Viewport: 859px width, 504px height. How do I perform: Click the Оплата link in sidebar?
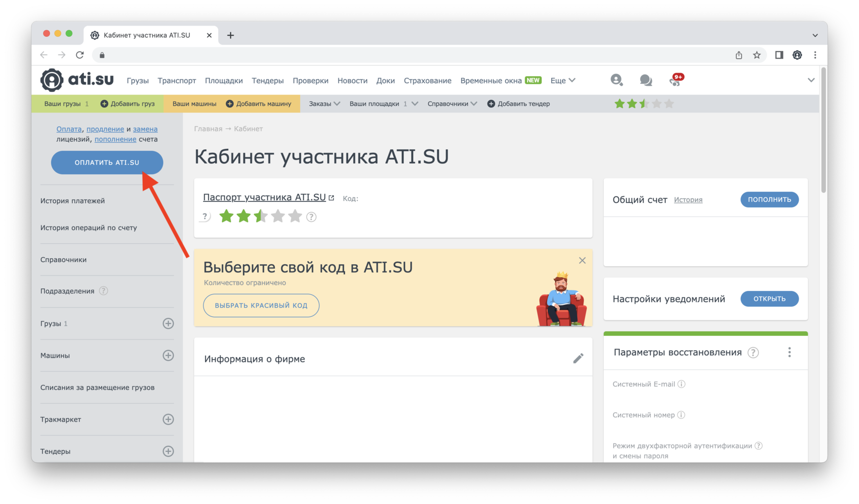(x=69, y=129)
